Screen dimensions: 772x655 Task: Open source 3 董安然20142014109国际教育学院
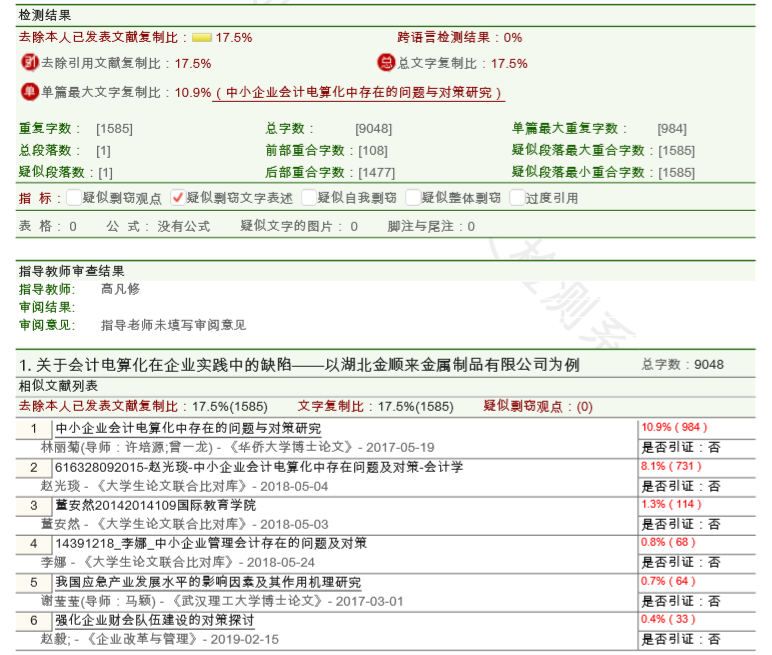pos(156,505)
